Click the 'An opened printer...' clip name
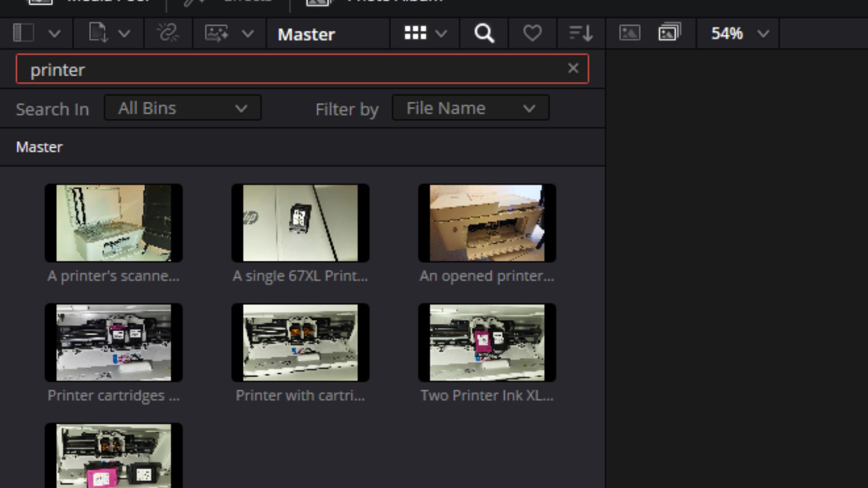868x488 pixels. point(487,276)
